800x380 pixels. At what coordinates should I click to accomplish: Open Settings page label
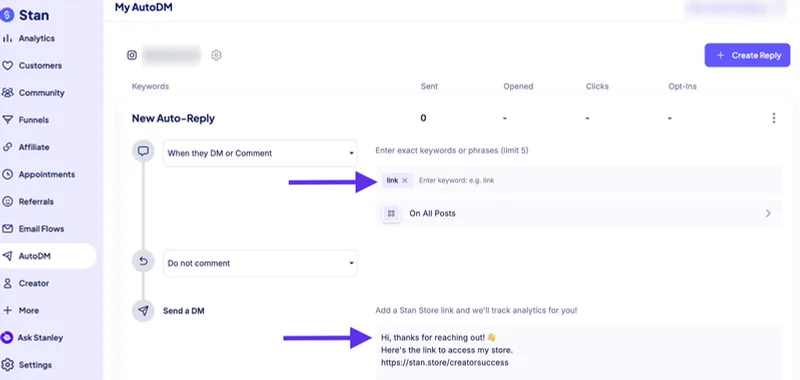point(35,365)
